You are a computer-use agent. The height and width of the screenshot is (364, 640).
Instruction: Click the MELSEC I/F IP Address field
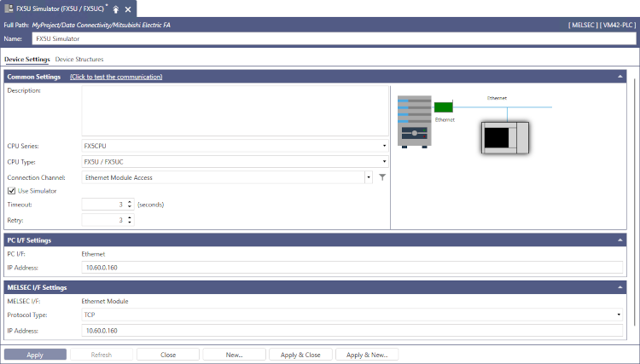point(352,330)
